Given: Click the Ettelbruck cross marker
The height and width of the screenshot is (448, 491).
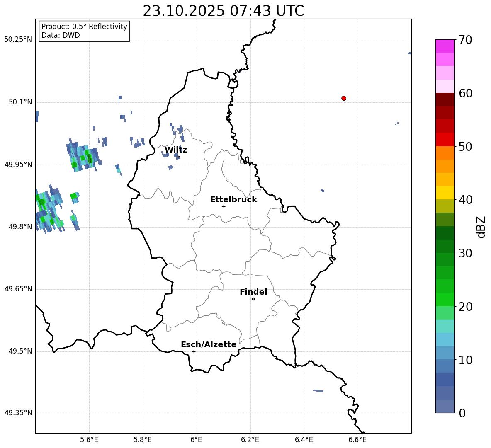Looking at the screenshot, I should click(224, 206).
